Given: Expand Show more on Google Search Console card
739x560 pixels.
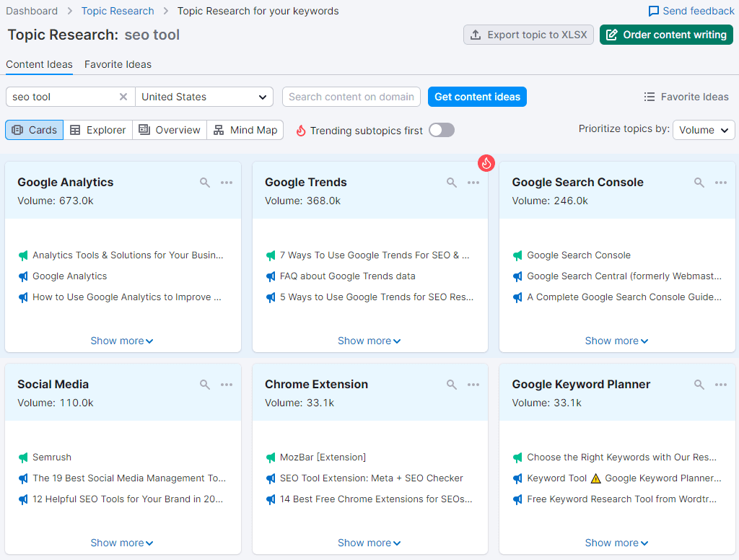Looking at the screenshot, I should coord(616,341).
